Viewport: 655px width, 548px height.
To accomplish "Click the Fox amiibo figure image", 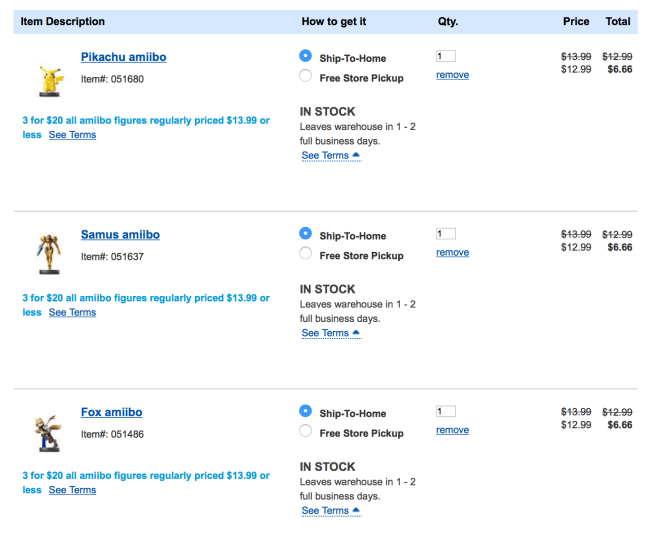I will tap(47, 432).
